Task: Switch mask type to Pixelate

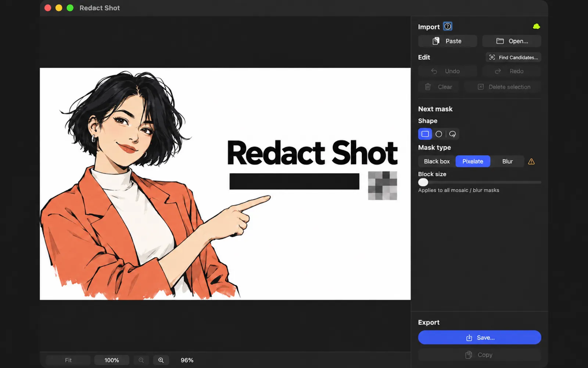Action: 473,162
